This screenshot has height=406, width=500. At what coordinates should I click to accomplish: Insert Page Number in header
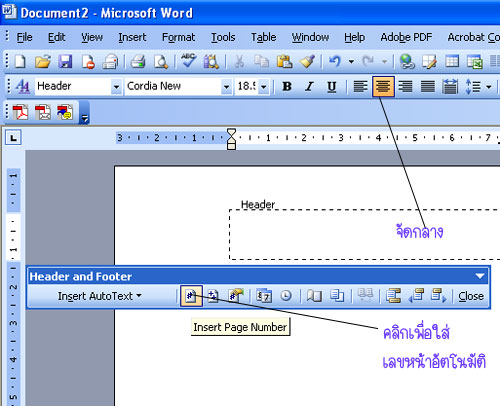191,296
